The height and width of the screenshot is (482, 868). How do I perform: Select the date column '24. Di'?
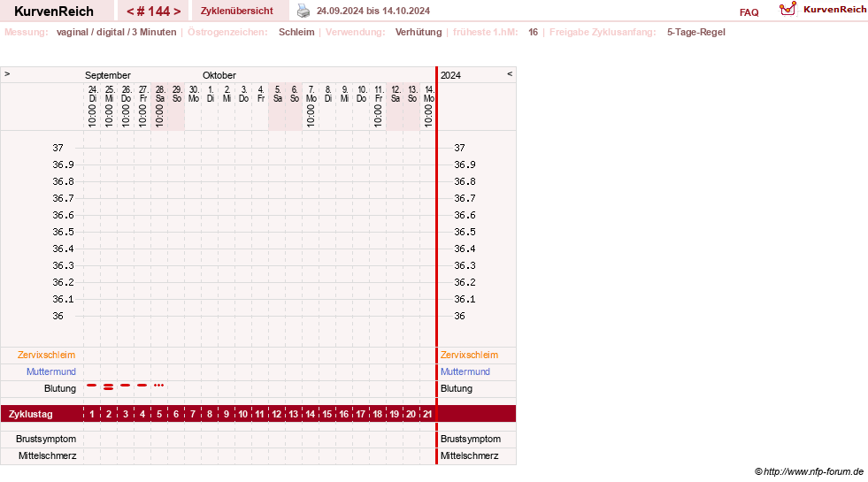[92, 106]
